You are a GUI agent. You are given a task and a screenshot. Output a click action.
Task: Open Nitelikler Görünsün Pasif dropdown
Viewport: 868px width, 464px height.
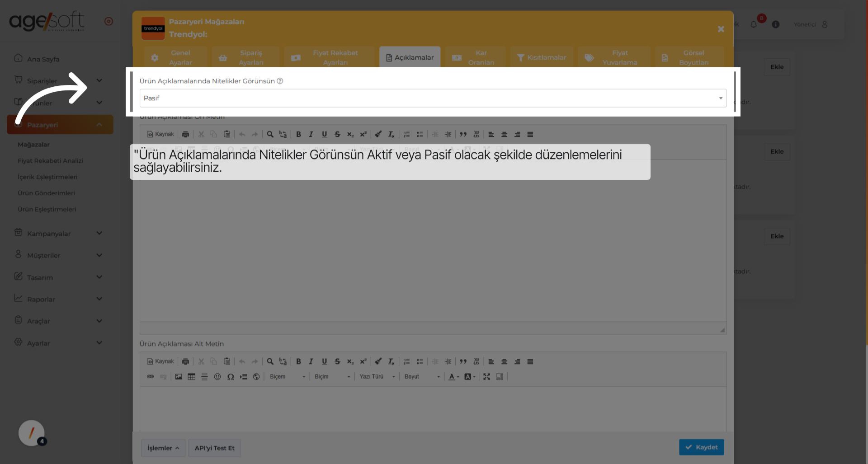coord(433,98)
